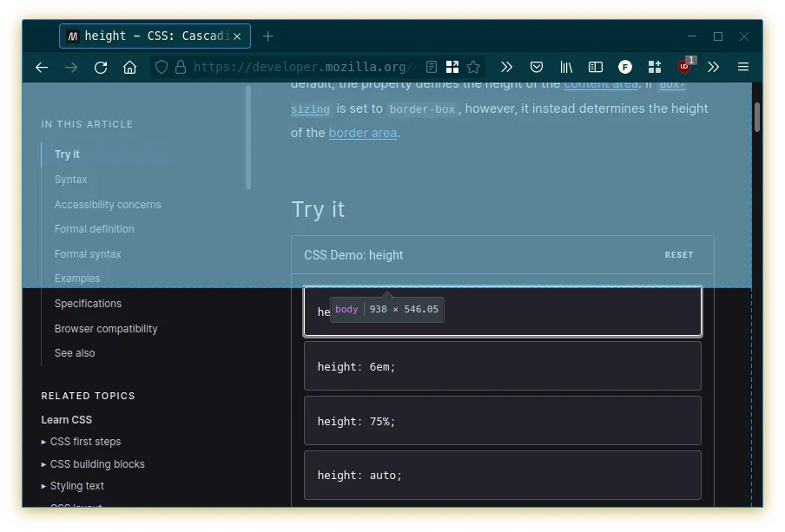Choose the height: 6em; demo option

click(x=503, y=366)
